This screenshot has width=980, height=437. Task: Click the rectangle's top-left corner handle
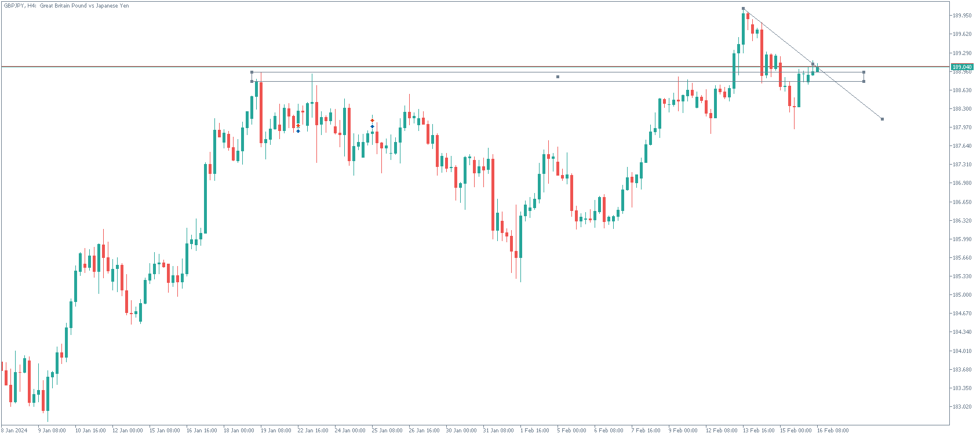pyautogui.click(x=252, y=72)
